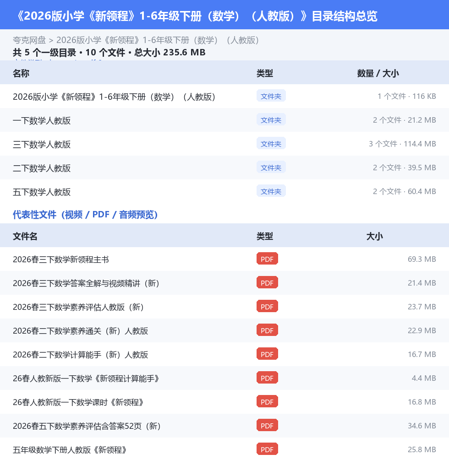Click the 文件夹 badge for 三下数学人教版
This screenshot has width=449, height=476.
tap(271, 144)
